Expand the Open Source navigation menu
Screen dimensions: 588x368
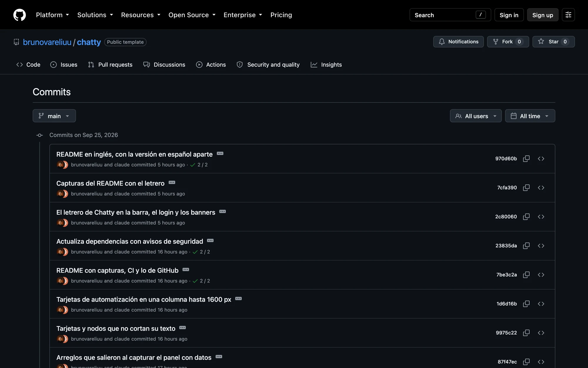click(192, 15)
